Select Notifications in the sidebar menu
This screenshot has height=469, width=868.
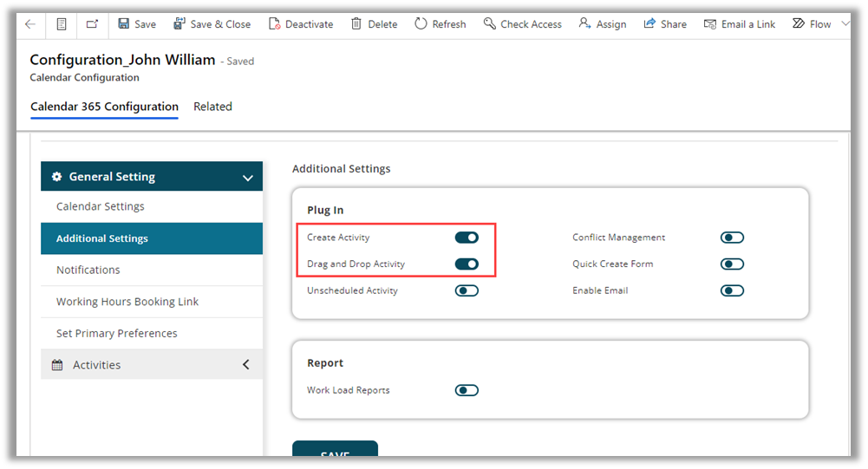[88, 270]
